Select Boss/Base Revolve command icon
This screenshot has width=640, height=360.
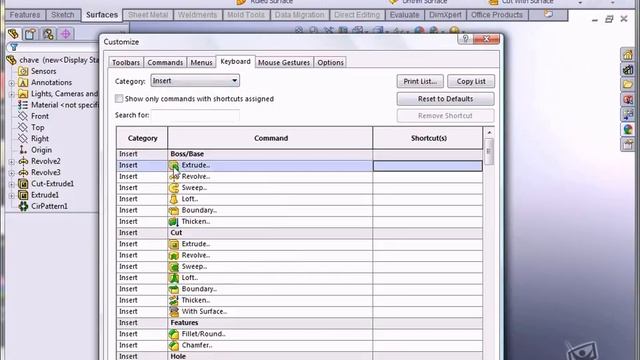click(x=174, y=177)
